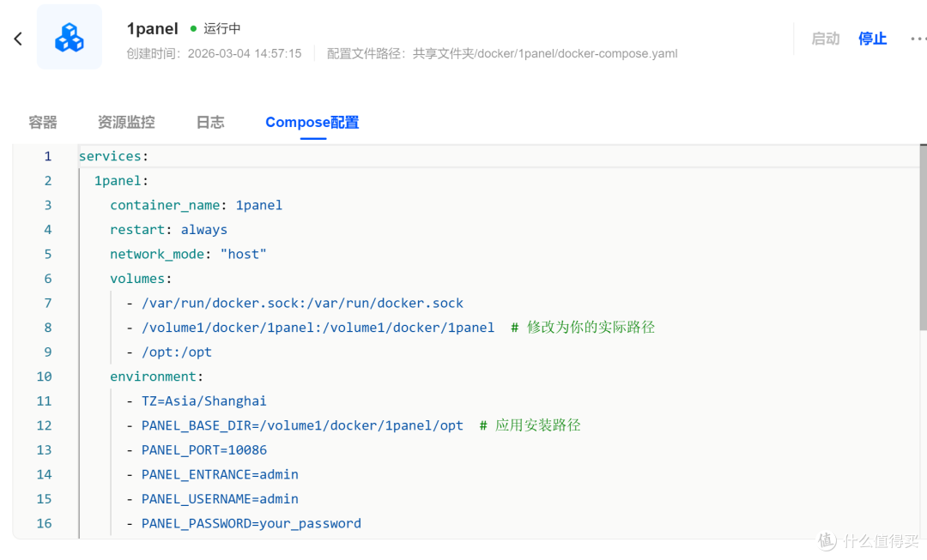Click the watermark logo in bottom corner
Viewport: 927px width, 560px height.
[827, 540]
